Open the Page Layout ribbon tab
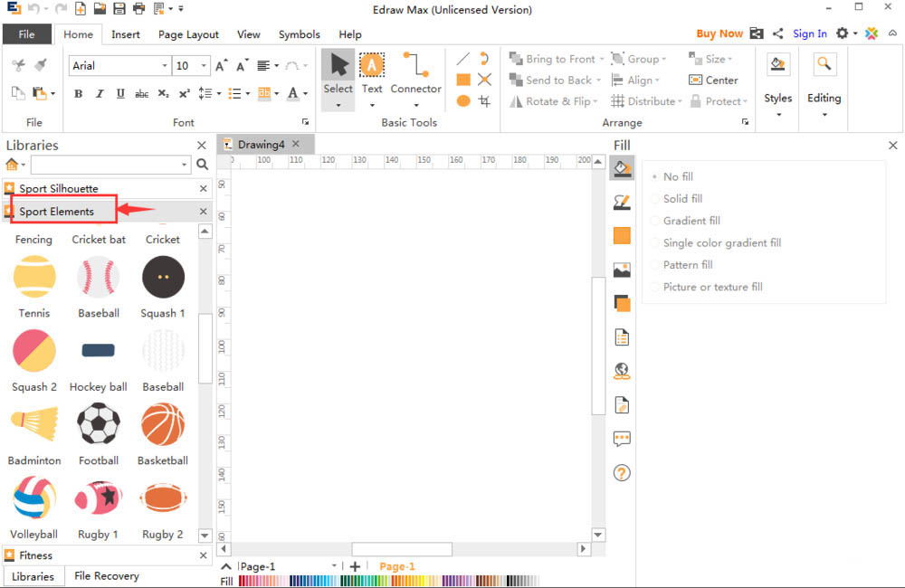 pyautogui.click(x=188, y=34)
